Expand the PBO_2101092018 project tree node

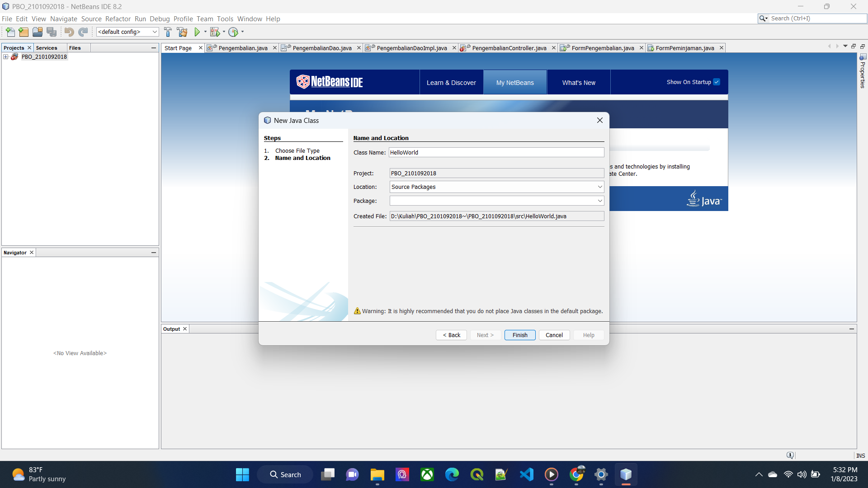pos(6,56)
